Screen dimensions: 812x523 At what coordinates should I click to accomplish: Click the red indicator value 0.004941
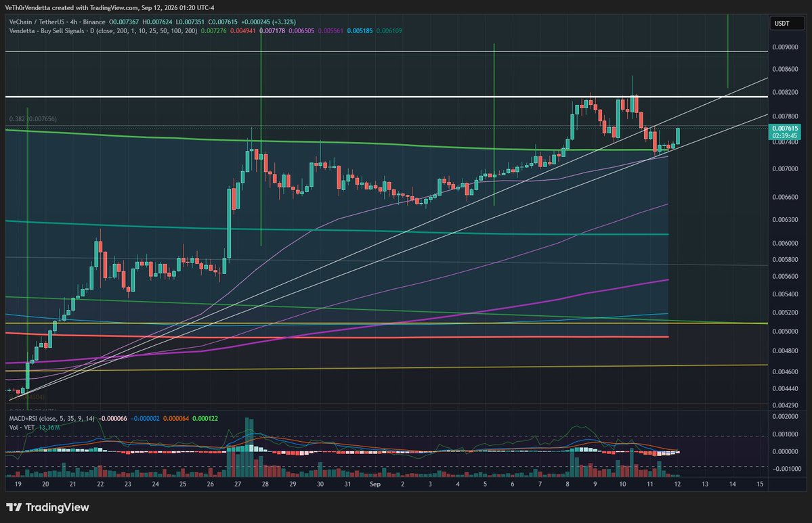(x=243, y=31)
